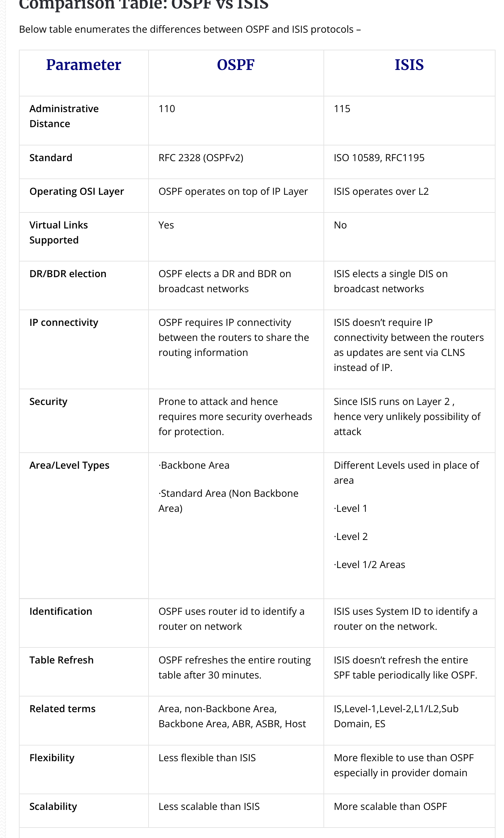Click the OSPF column header
This screenshot has height=838, width=504.
point(236,65)
